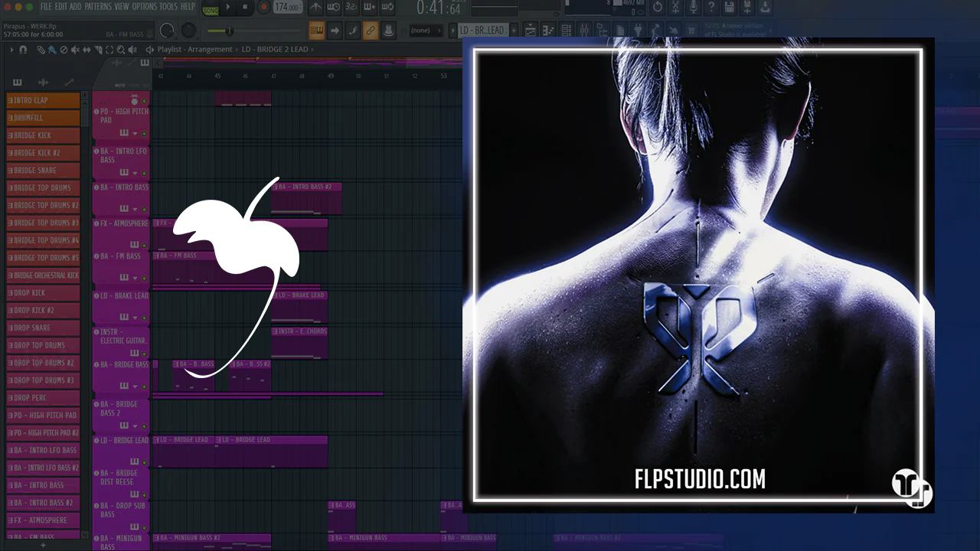The image size is (980, 551).
Task: Click the orange link icon in toolbar
Action: [x=371, y=31]
